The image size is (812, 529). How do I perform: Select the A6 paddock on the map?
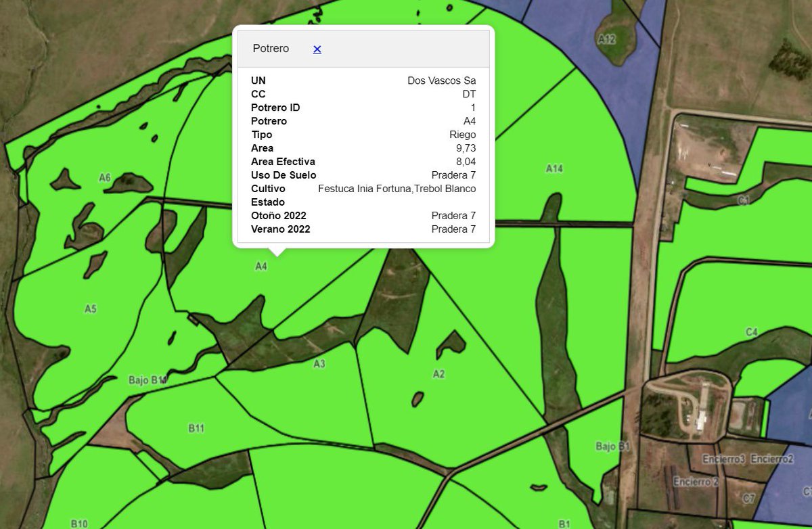[x=104, y=177]
